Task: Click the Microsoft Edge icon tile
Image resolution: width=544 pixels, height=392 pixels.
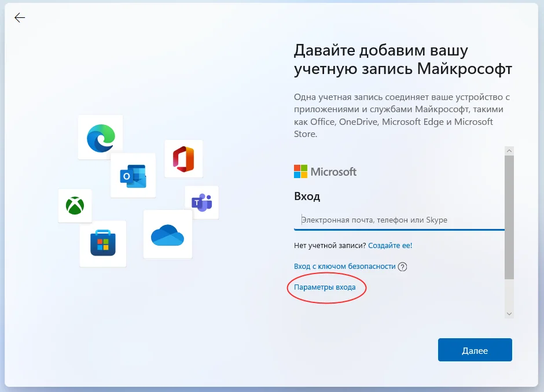Action: [101, 137]
